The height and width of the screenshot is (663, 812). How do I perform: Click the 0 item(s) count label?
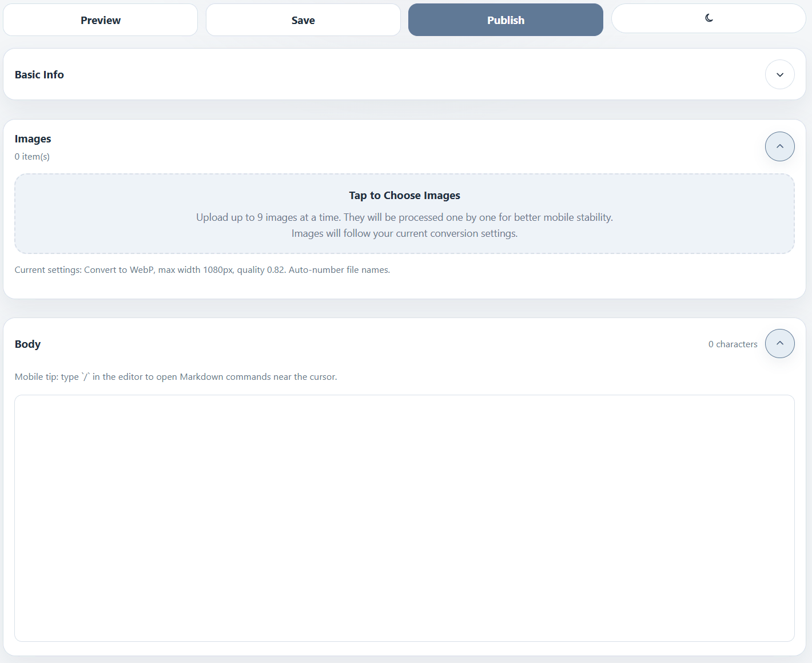[x=32, y=157]
